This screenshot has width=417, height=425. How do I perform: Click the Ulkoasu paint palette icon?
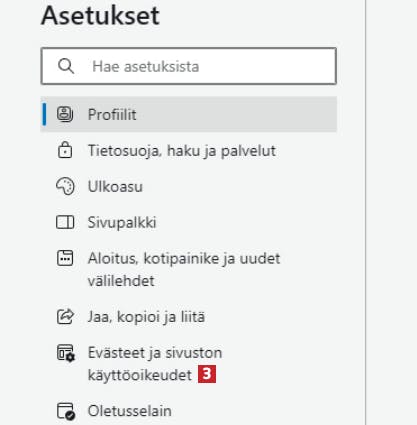(x=65, y=186)
